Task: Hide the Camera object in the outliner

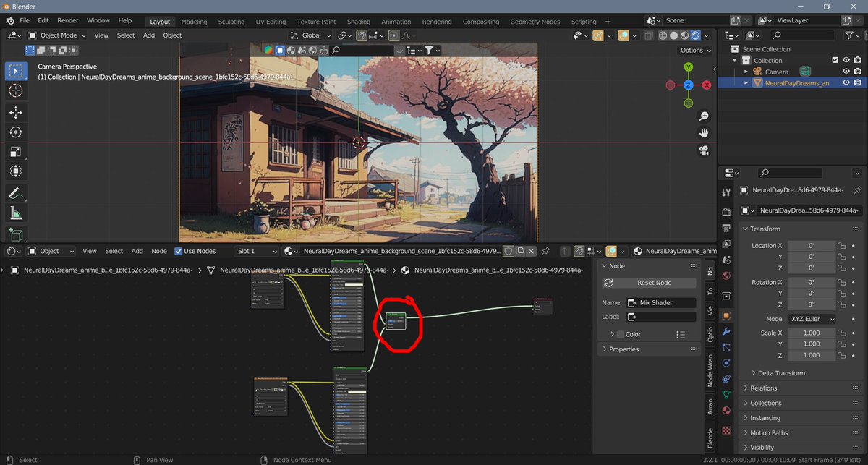Action: (845, 71)
